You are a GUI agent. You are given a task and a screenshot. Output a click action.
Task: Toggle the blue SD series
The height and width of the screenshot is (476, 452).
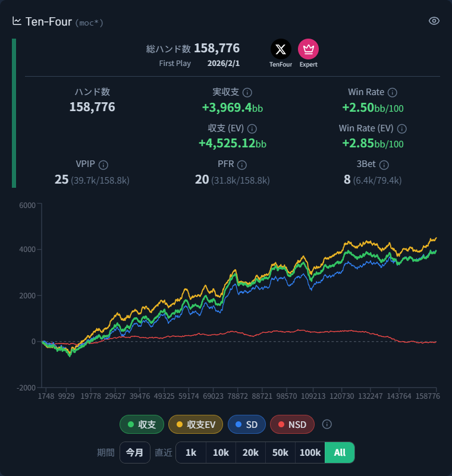pos(247,424)
